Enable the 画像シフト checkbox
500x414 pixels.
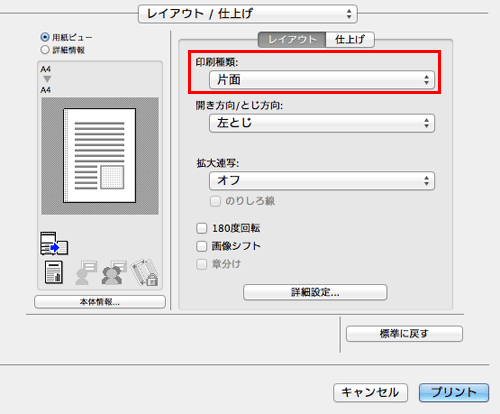[x=201, y=246]
